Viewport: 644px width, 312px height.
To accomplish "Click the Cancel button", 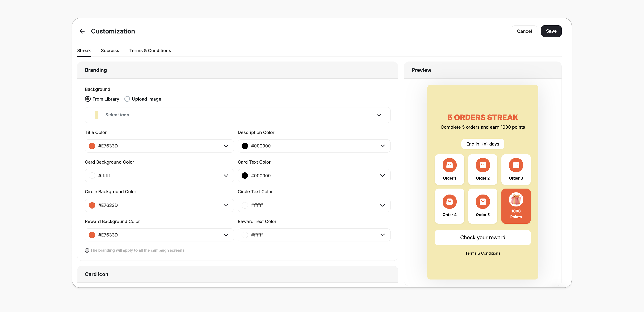I will 524,31.
